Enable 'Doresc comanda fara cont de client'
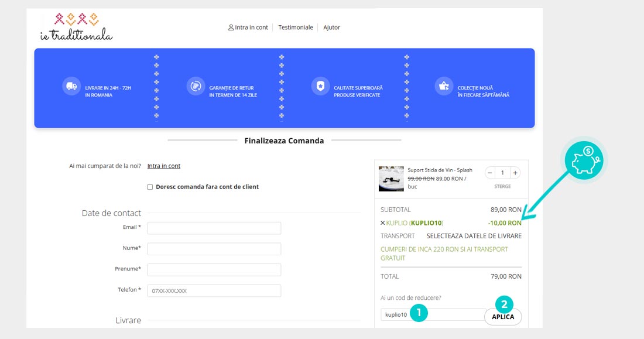Image resolution: width=644 pixels, height=339 pixels. click(150, 187)
